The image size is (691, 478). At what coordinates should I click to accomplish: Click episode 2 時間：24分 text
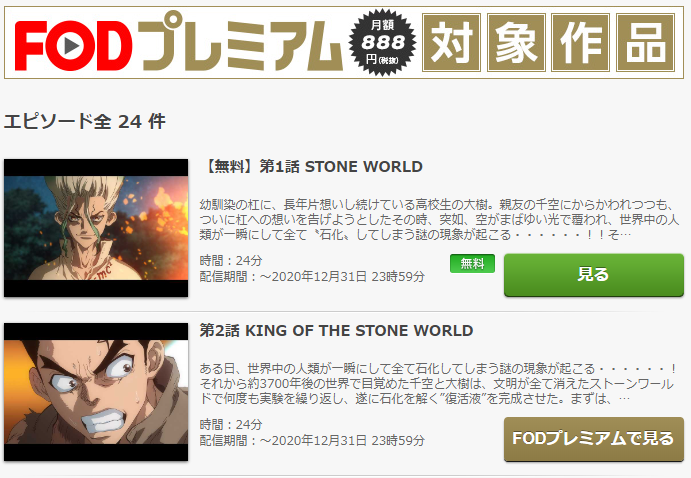coord(231,425)
